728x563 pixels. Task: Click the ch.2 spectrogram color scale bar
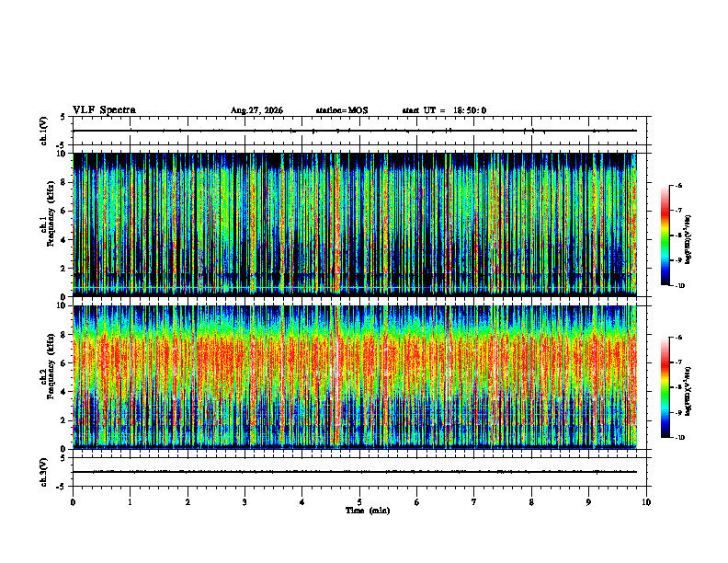(665, 387)
